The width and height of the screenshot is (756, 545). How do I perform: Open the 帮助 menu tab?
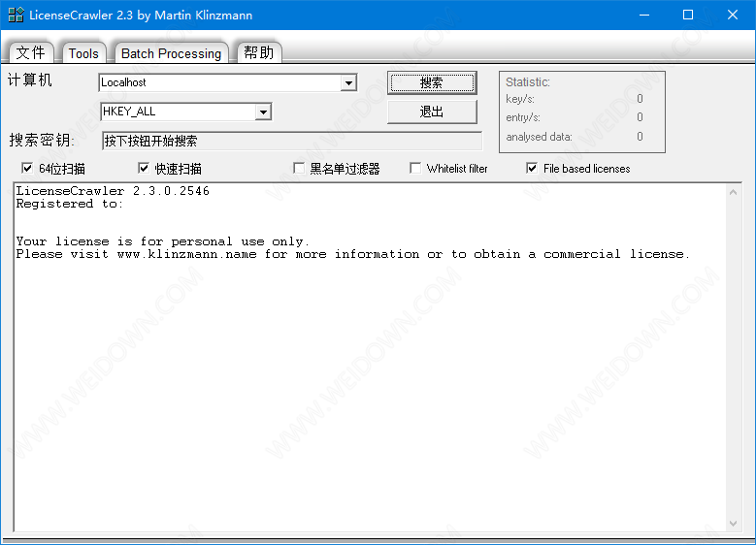pos(258,52)
